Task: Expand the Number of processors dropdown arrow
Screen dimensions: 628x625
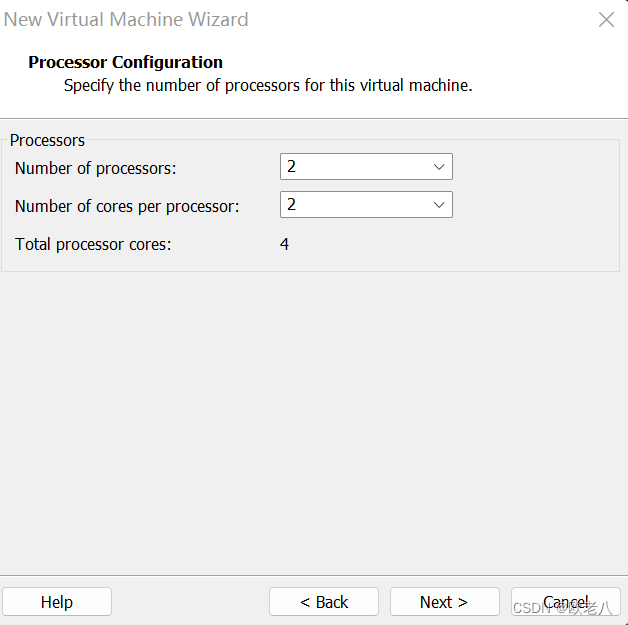Action: 439,167
